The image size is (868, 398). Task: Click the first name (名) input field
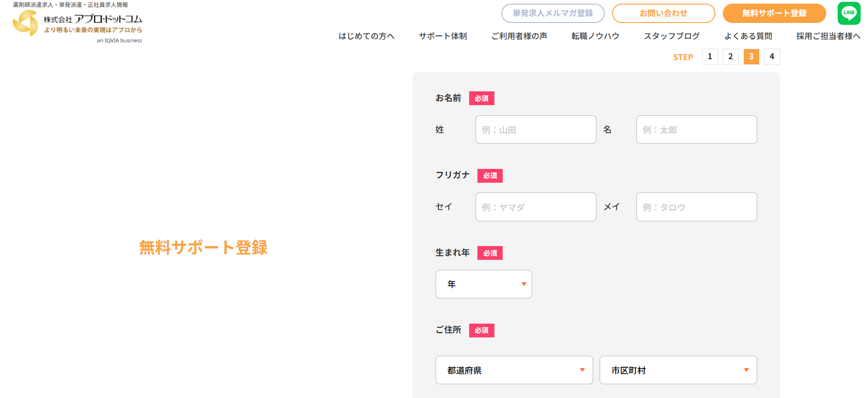click(696, 129)
